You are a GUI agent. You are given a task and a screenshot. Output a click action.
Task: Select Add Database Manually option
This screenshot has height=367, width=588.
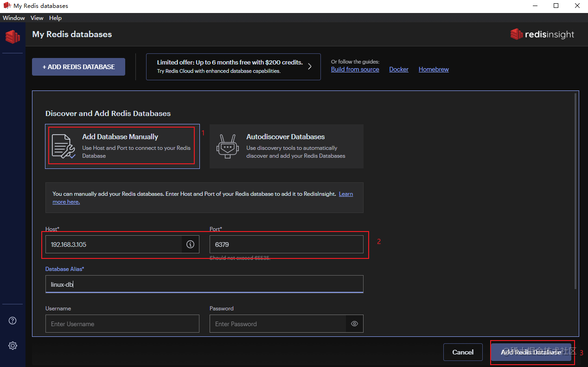[122, 146]
